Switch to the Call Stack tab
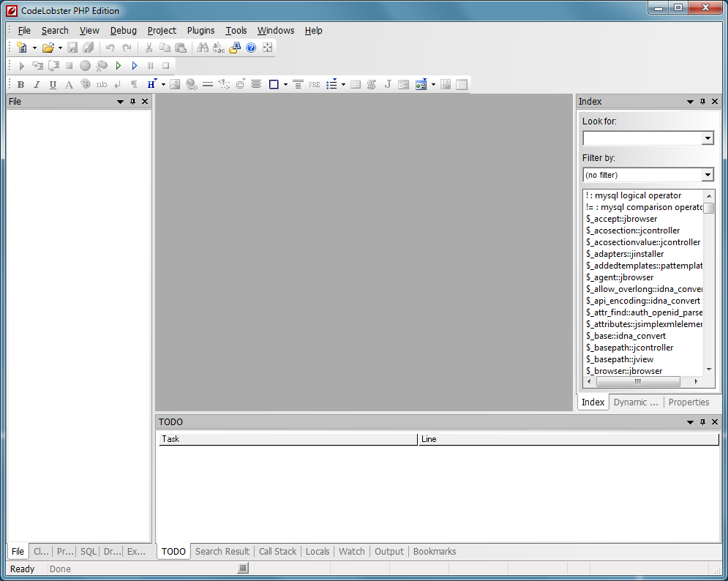This screenshot has height=581, width=728. point(277,551)
